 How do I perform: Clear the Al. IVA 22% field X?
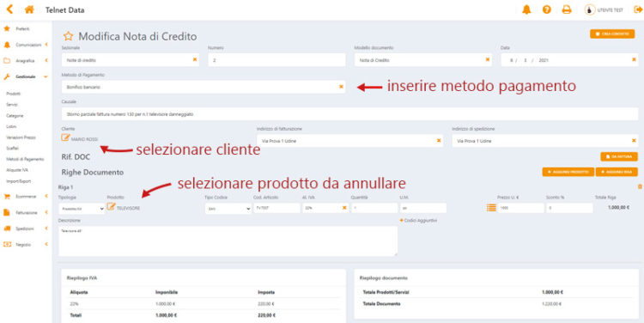click(344, 208)
